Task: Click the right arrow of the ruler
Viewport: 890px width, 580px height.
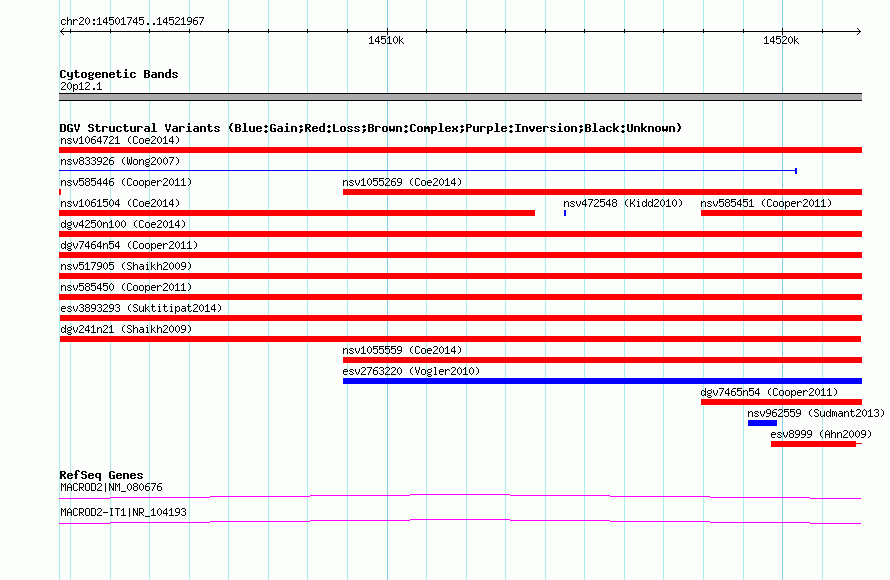Action: point(858,31)
